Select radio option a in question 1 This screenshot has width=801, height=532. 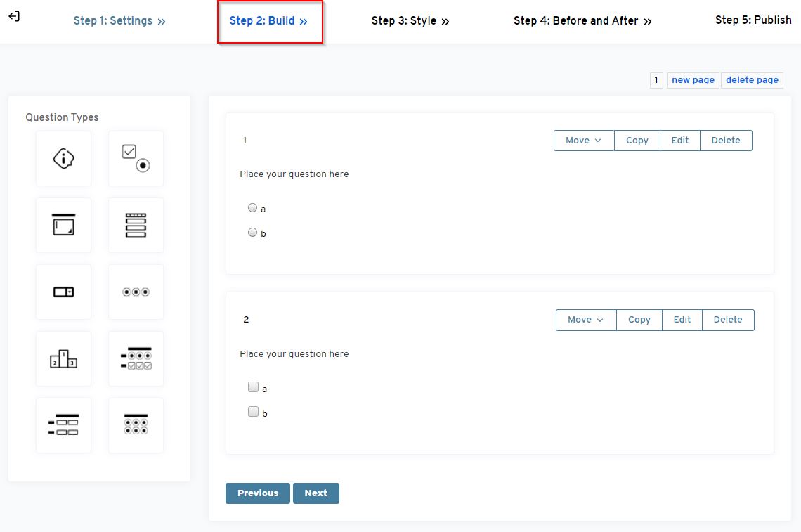pyautogui.click(x=253, y=208)
